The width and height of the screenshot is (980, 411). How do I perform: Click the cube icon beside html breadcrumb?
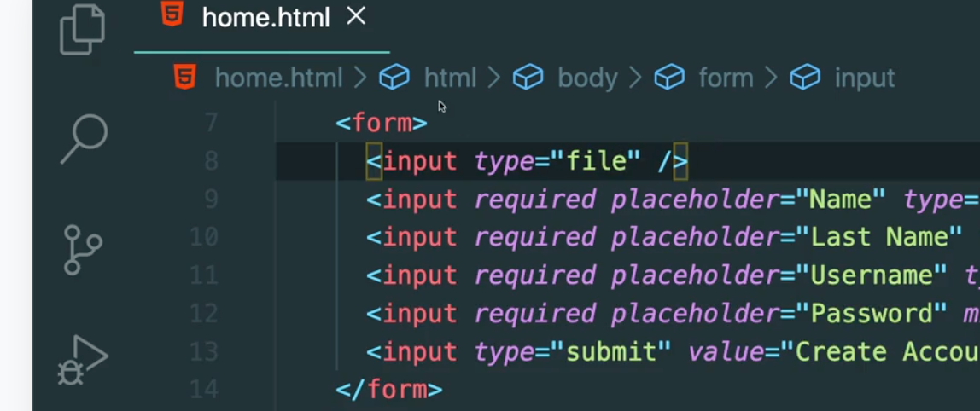[x=394, y=78]
